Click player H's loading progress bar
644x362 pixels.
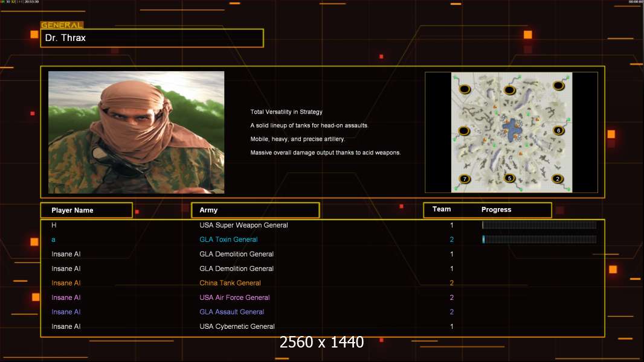(539, 225)
